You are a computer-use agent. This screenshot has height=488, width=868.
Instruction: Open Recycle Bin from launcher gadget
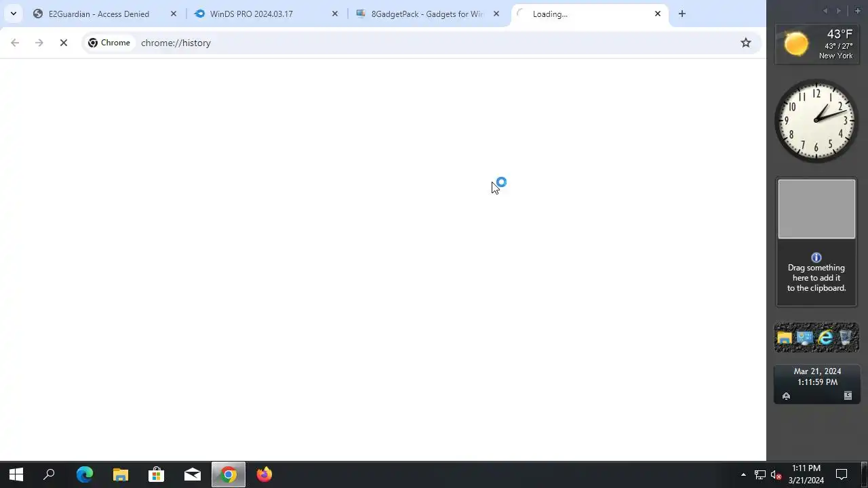(846, 338)
